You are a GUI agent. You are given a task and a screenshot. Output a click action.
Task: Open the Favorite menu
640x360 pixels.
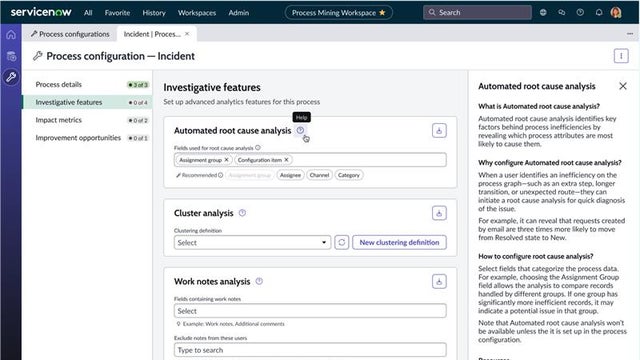tap(117, 13)
